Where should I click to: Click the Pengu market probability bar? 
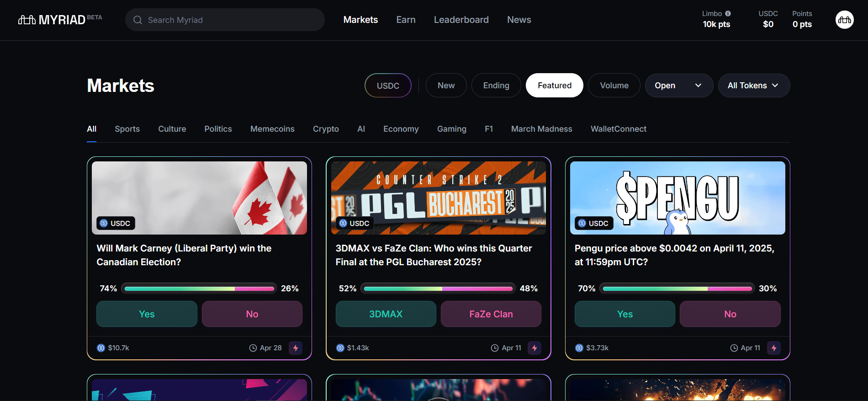677,289
